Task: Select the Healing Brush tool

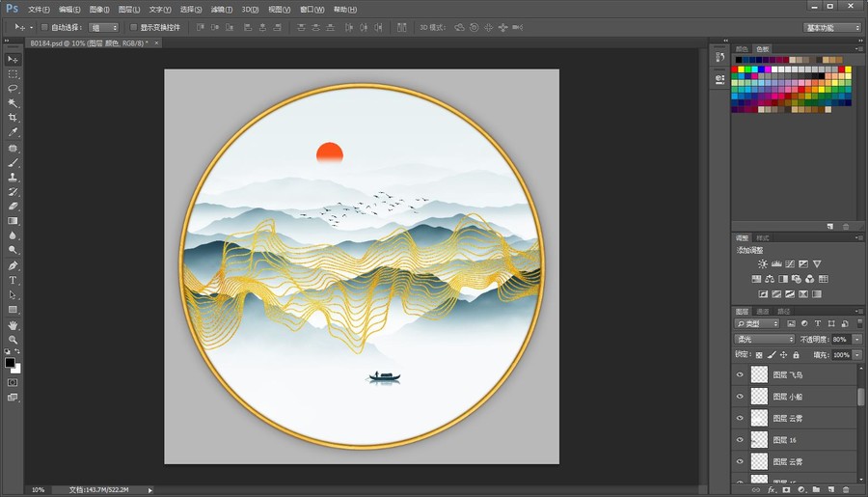Action: [x=13, y=149]
